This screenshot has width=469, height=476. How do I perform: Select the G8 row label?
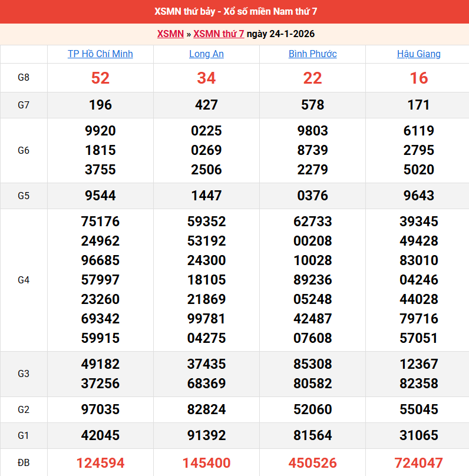[24, 78]
